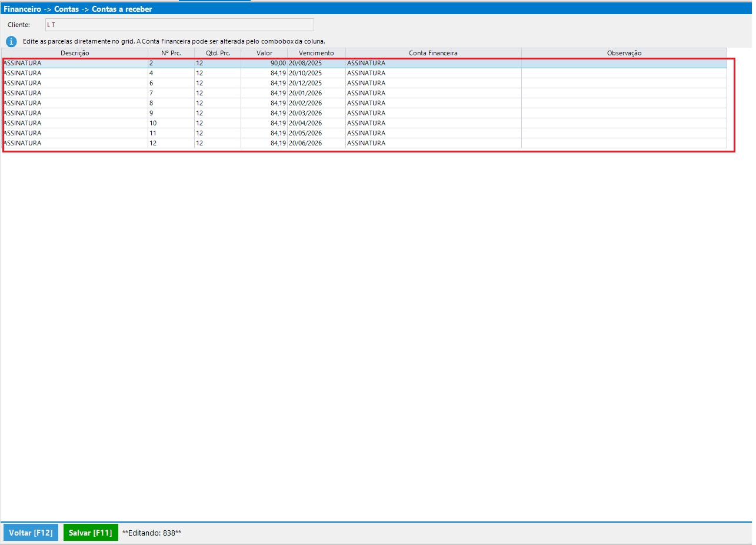The image size is (756, 545).
Task: Click Qtd. Prc. 12 in 20/02/2026 row
Action: (x=218, y=103)
